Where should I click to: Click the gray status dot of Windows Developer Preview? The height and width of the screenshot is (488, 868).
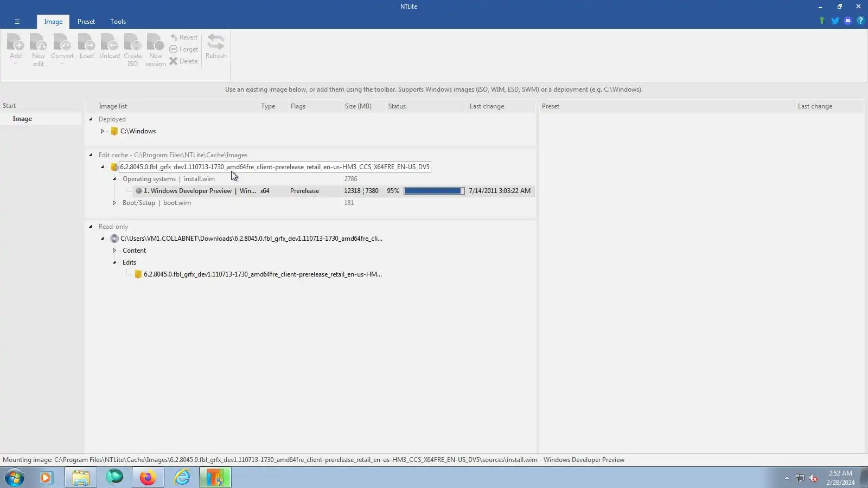(x=138, y=191)
